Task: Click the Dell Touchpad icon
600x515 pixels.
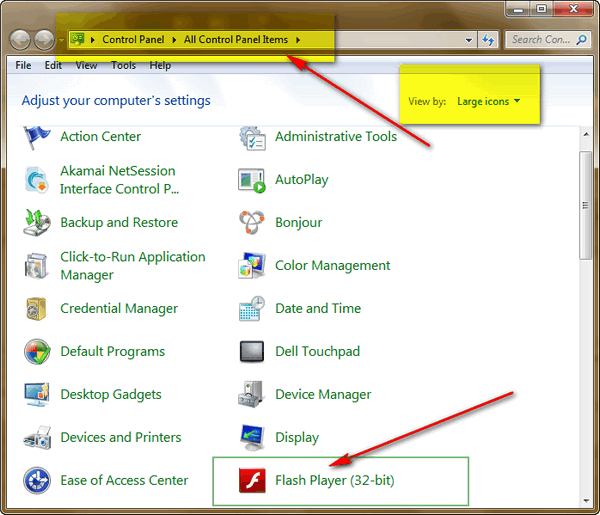Action: pos(252,351)
